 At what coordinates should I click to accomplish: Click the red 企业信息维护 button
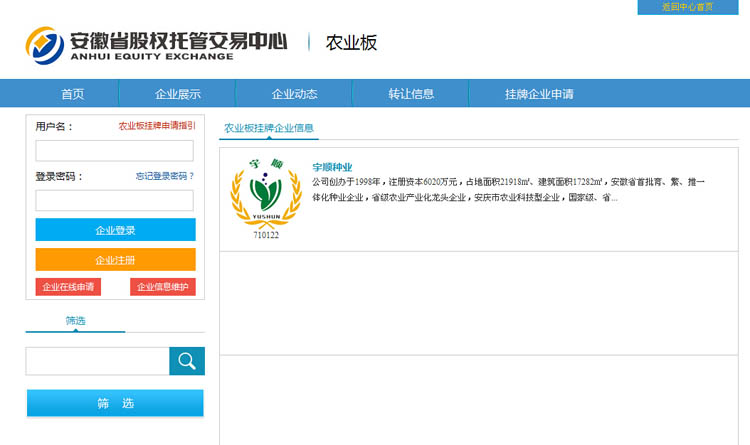(162, 287)
